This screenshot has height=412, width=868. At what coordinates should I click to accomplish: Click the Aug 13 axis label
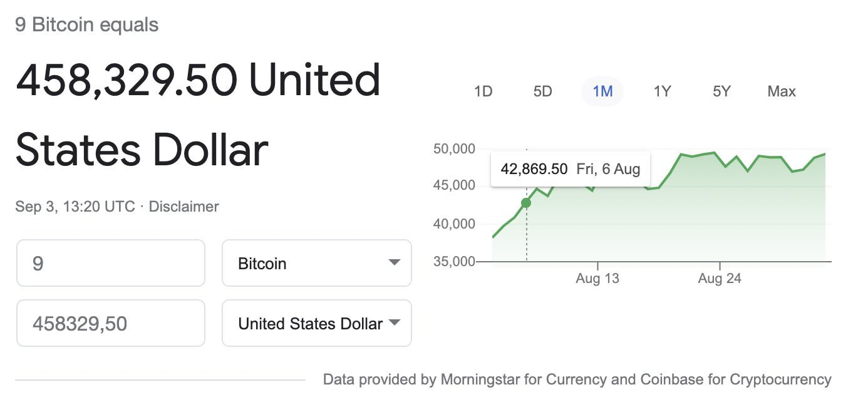(597, 279)
